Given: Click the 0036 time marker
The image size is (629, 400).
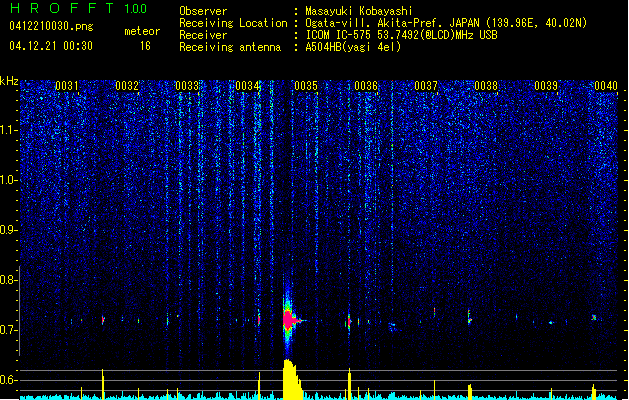Looking at the screenshot, I should click(366, 86).
